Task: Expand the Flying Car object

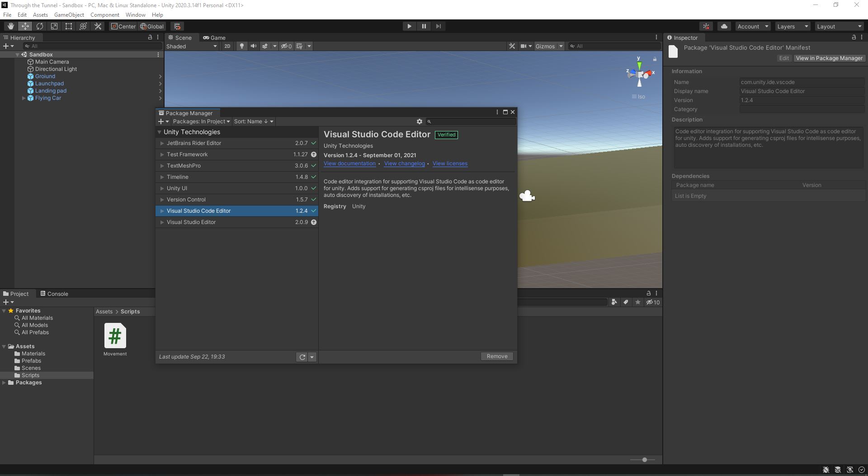Action: click(x=24, y=98)
